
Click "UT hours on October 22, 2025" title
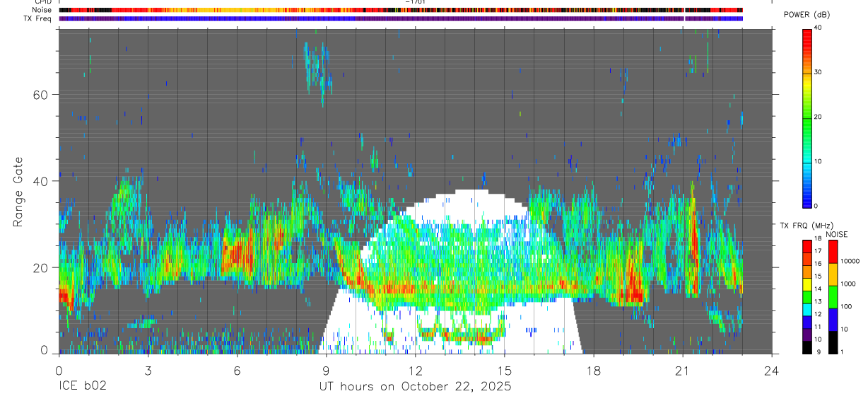(415, 387)
